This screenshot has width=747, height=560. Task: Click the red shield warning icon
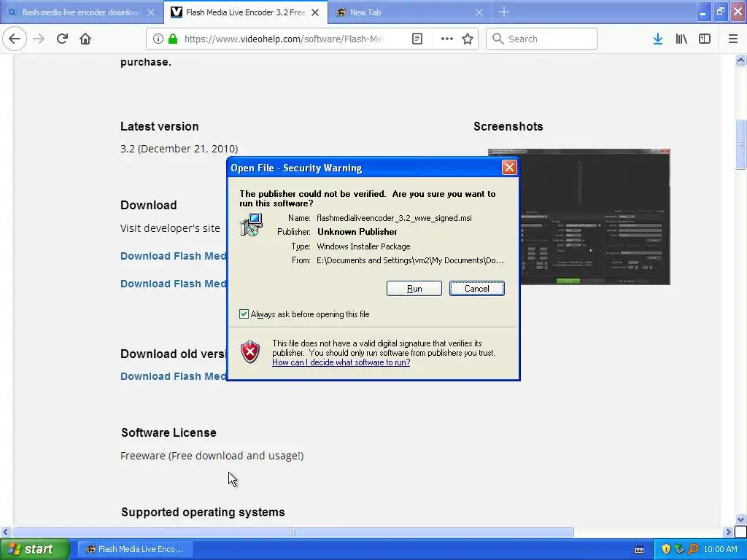[250, 352]
